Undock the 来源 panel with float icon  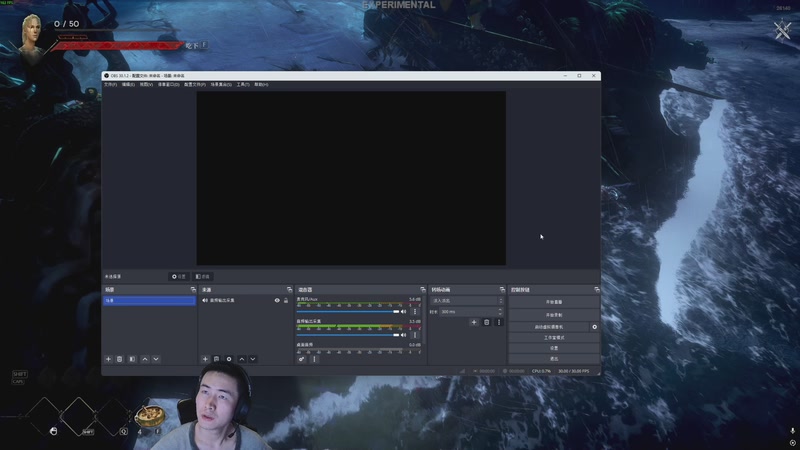(x=289, y=289)
